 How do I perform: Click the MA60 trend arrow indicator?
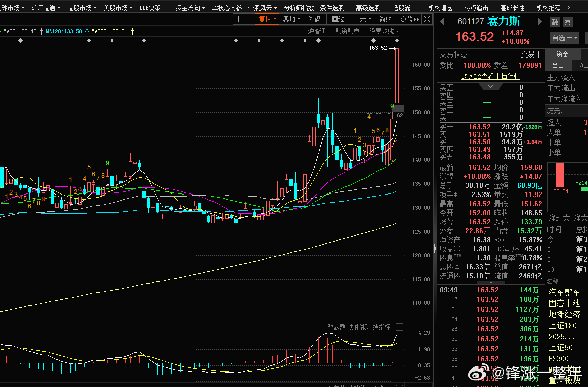point(41,31)
